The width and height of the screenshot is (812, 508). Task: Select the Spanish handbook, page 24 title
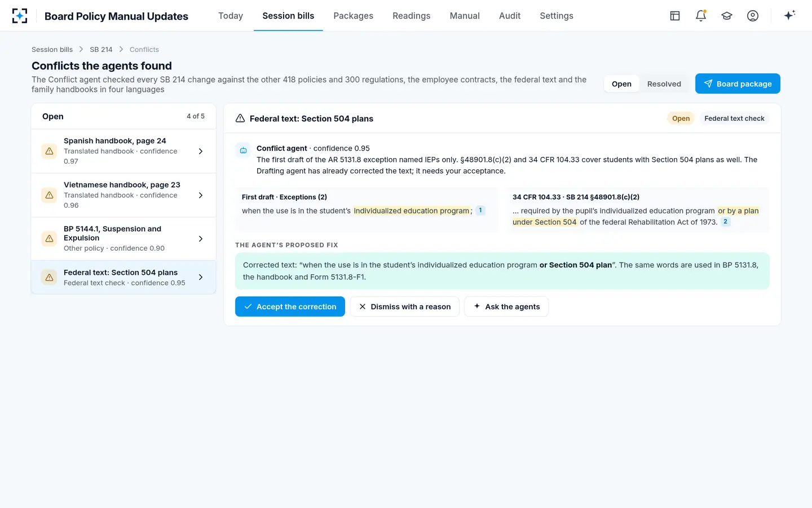[x=115, y=141]
